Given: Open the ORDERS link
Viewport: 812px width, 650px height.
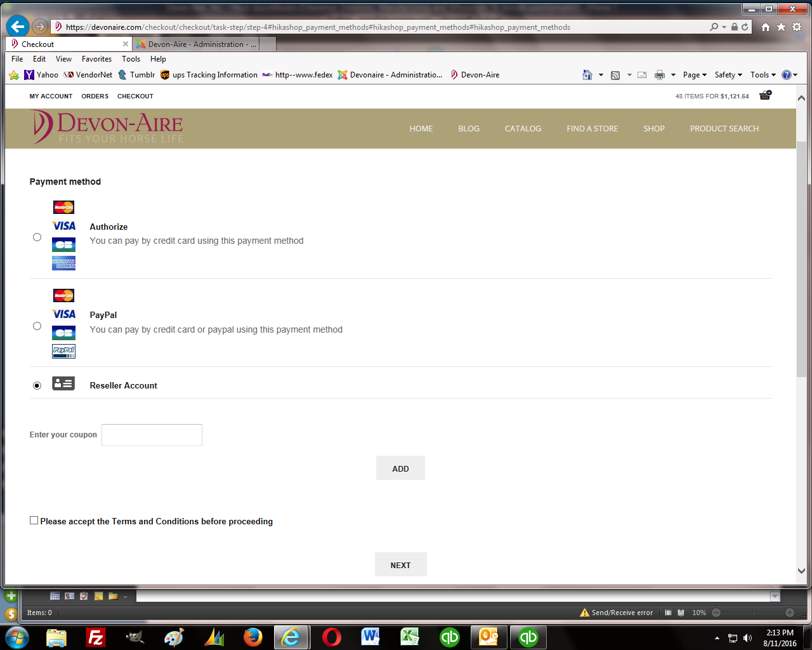Looking at the screenshot, I should pos(95,96).
